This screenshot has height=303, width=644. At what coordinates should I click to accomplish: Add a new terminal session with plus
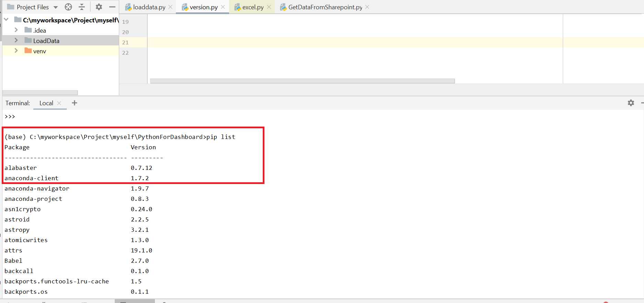[75, 103]
